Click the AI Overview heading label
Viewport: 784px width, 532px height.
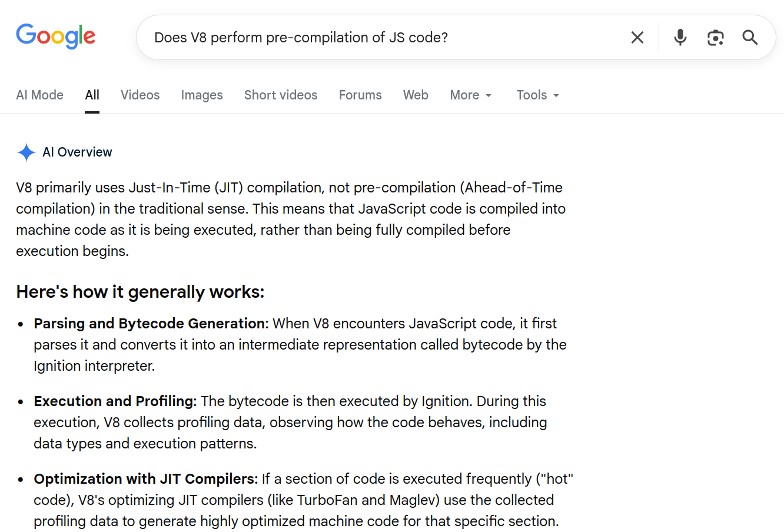[77, 152]
